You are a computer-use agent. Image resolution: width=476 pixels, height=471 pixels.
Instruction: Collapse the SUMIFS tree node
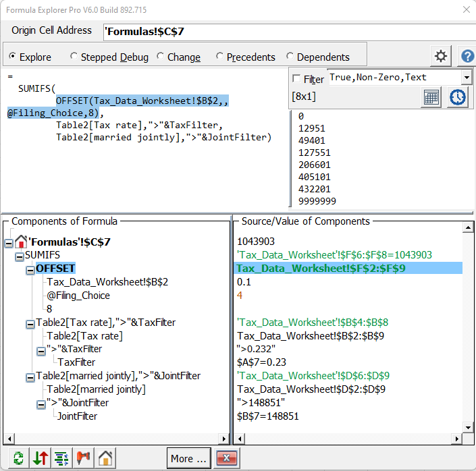coord(20,256)
